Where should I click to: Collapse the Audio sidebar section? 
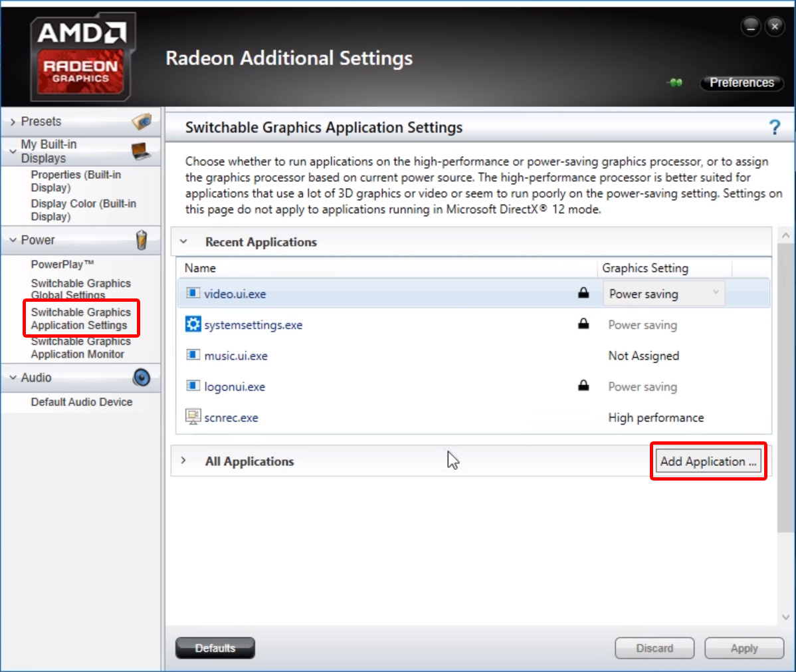click(13, 378)
